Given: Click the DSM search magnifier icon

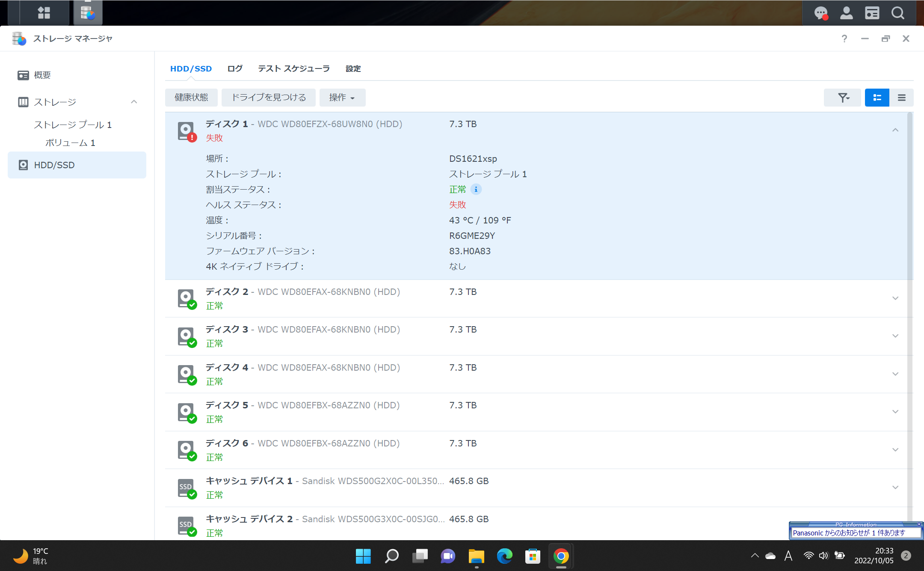Looking at the screenshot, I should click(x=897, y=13).
